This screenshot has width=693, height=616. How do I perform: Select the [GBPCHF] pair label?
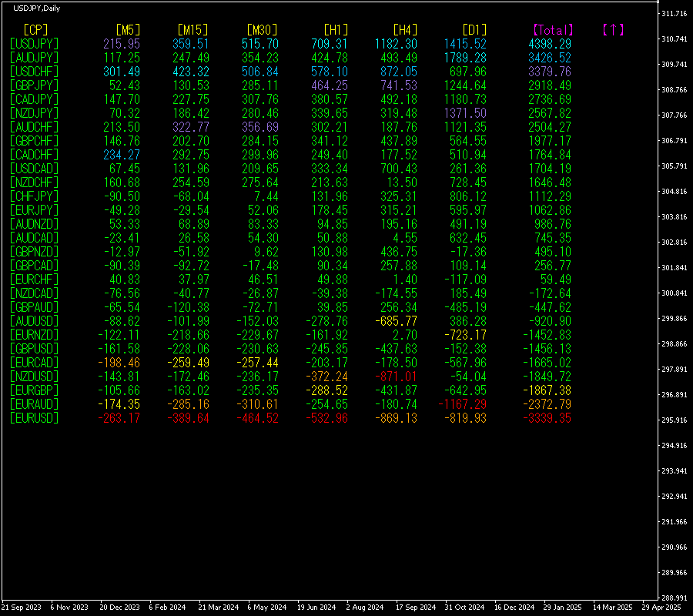point(34,141)
